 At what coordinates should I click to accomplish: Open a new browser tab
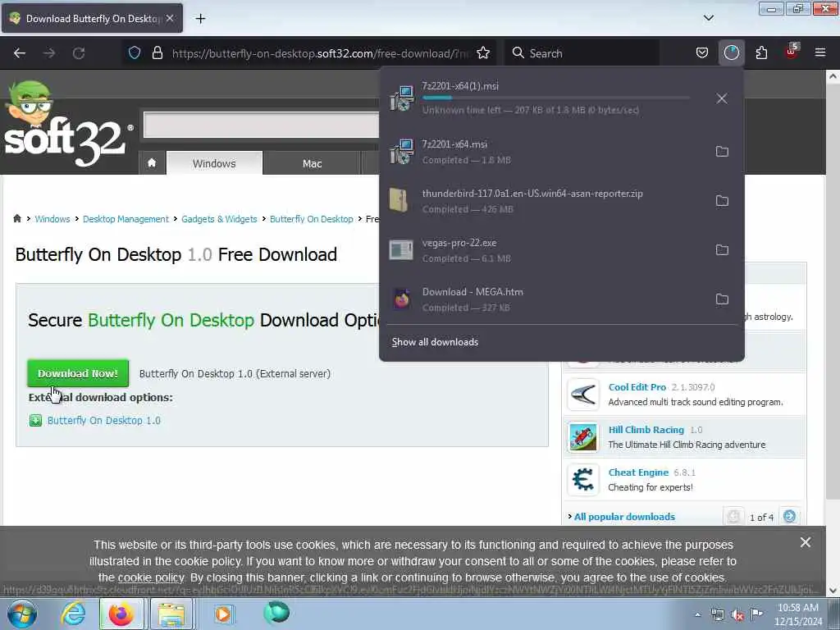tap(200, 19)
